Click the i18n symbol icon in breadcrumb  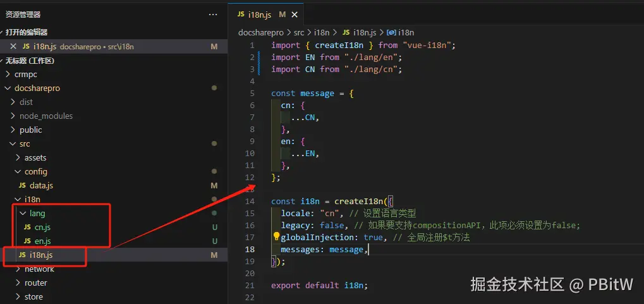coord(391,32)
